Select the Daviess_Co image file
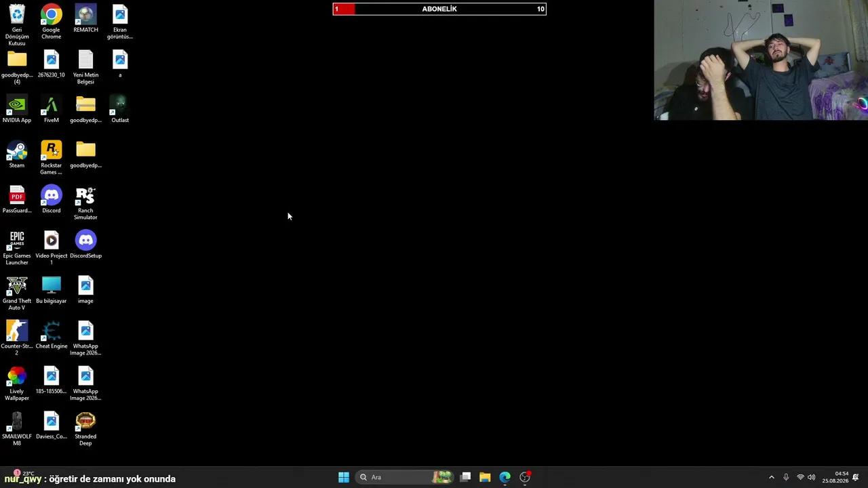The width and height of the screenshot is (868, 488). pyautogui.click(x=52, y=426)
